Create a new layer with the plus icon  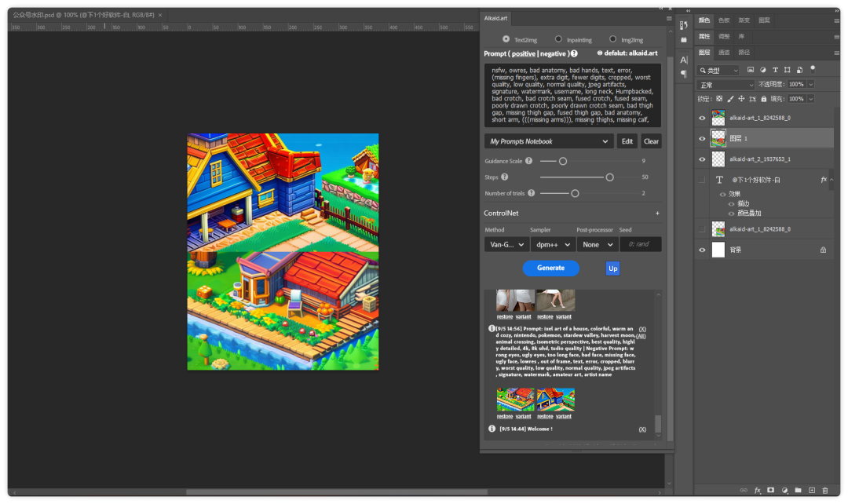point(812,490)
